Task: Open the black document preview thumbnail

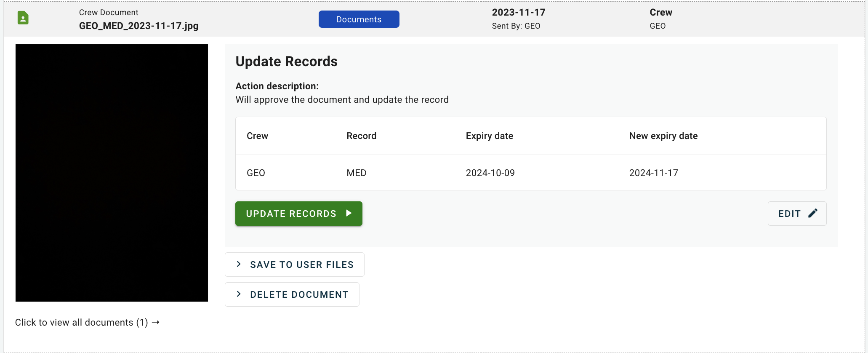Action: (112, 173)
